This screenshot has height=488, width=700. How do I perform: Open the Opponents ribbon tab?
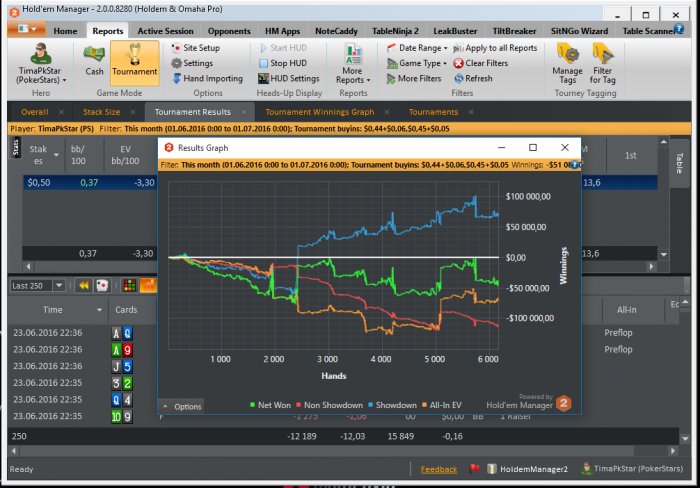pos(229,31)
